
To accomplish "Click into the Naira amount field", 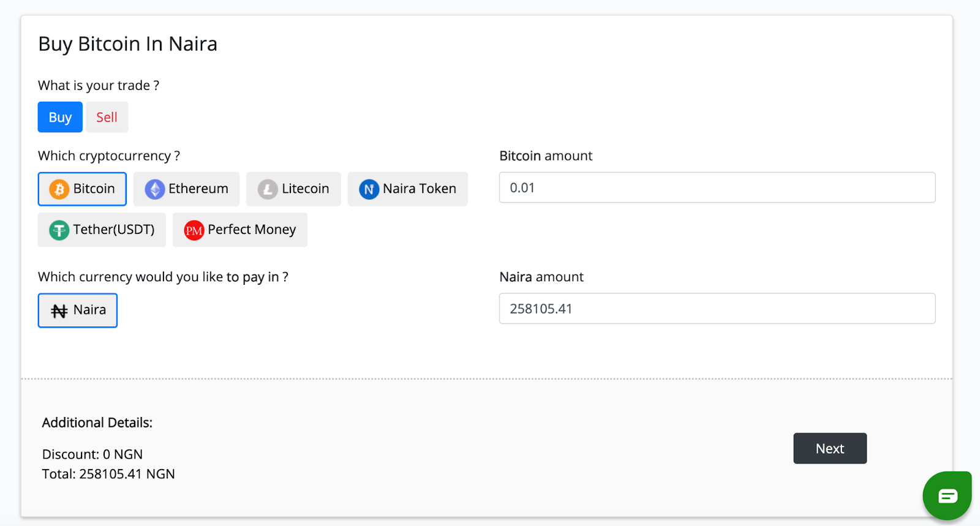I will click(717, 309).
